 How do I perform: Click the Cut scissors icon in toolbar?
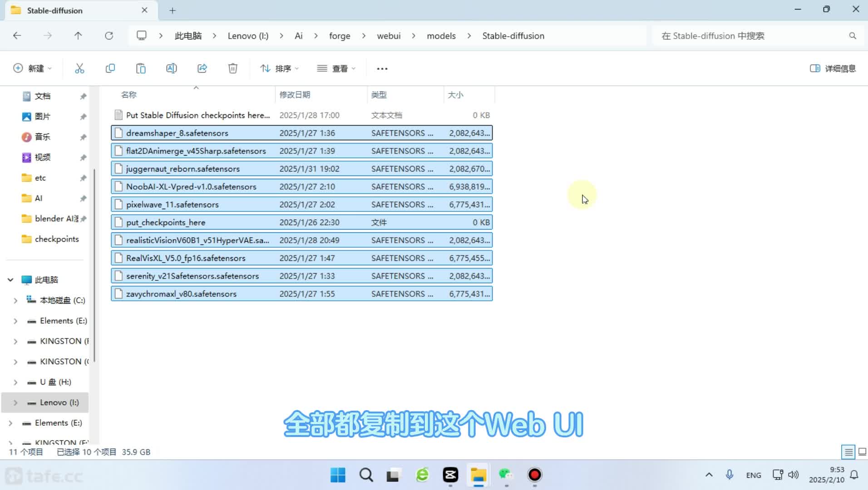(79, 69)
